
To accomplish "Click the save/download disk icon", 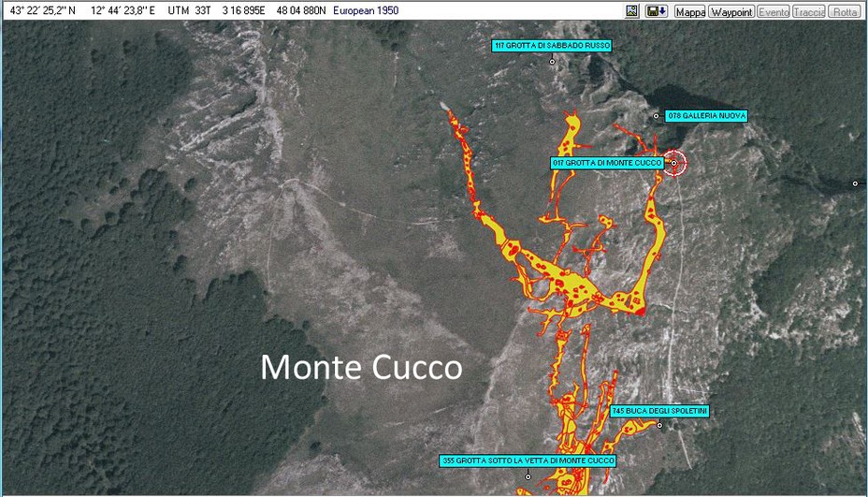I will [x=657, y=11].
